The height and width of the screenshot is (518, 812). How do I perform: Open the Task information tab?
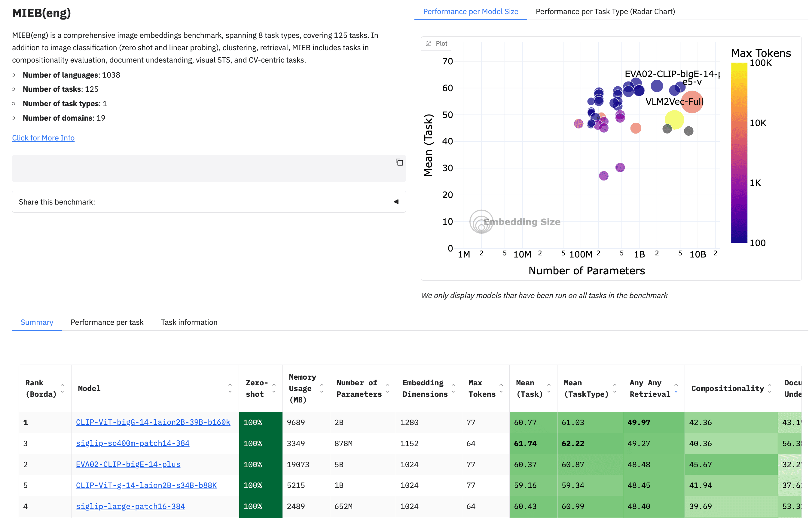189,322
